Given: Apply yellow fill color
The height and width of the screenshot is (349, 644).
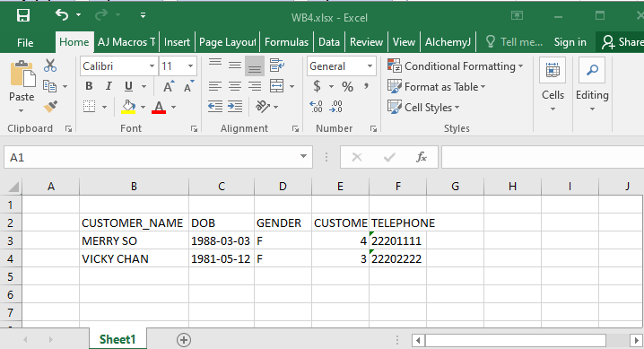Looking at the screenshot, I should click(128, 107).
